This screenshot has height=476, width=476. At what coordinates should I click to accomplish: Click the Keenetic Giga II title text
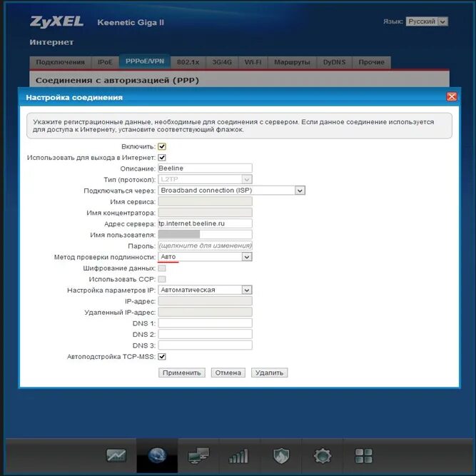pos(131,22)
